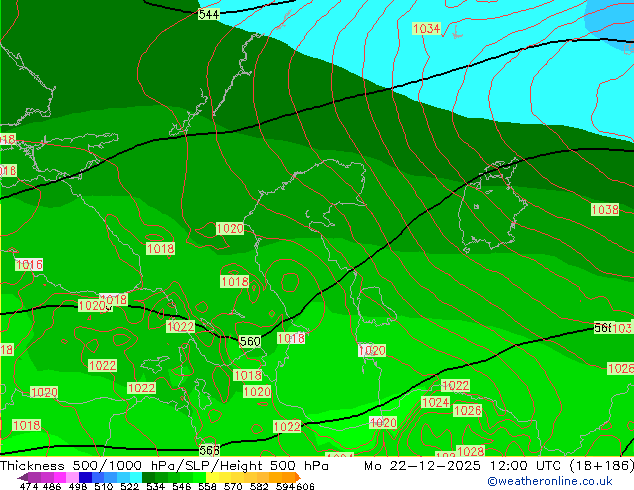Click the 544 height contour label
634x490 pixels.
pyautogui.click(x=209, y=15)
